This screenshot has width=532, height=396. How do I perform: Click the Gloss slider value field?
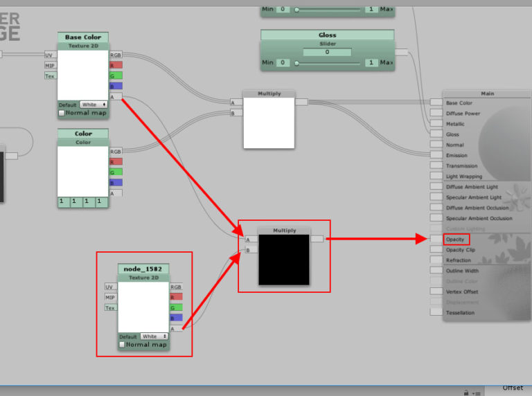tap(327, 52)
